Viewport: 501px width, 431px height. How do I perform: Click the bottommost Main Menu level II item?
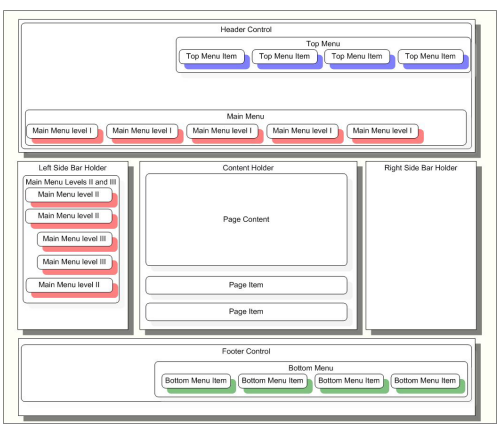click(69, 285)
